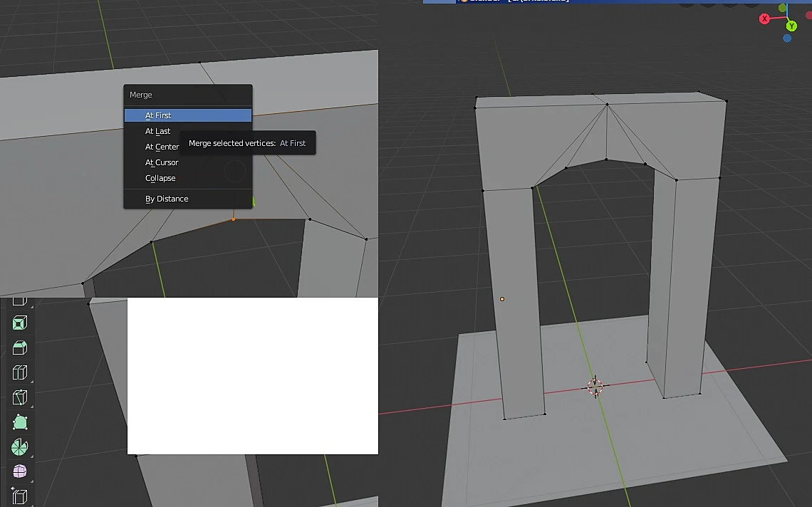
Task: Snap view to red X axis
Action: 764,19
